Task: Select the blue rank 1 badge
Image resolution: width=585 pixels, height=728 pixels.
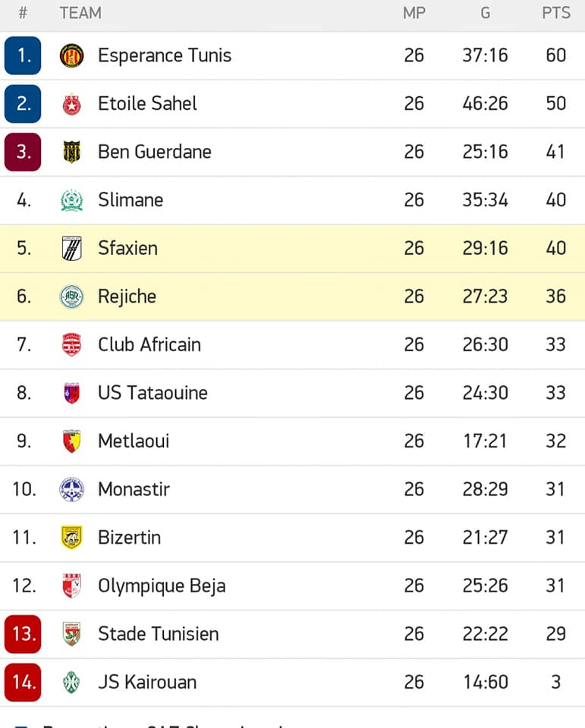Action: tap(23, 55)
